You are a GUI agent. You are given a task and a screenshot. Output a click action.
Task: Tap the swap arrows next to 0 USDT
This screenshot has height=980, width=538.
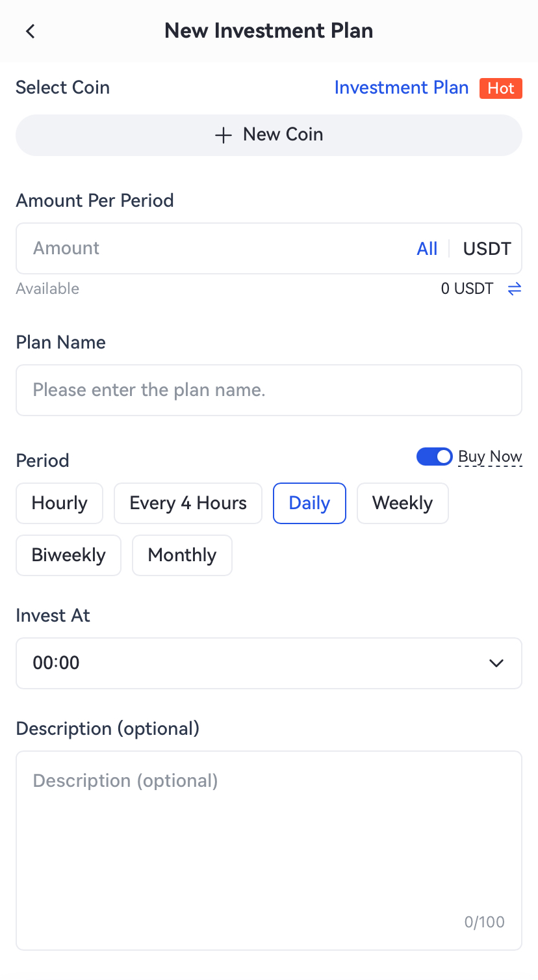point(515,289)
